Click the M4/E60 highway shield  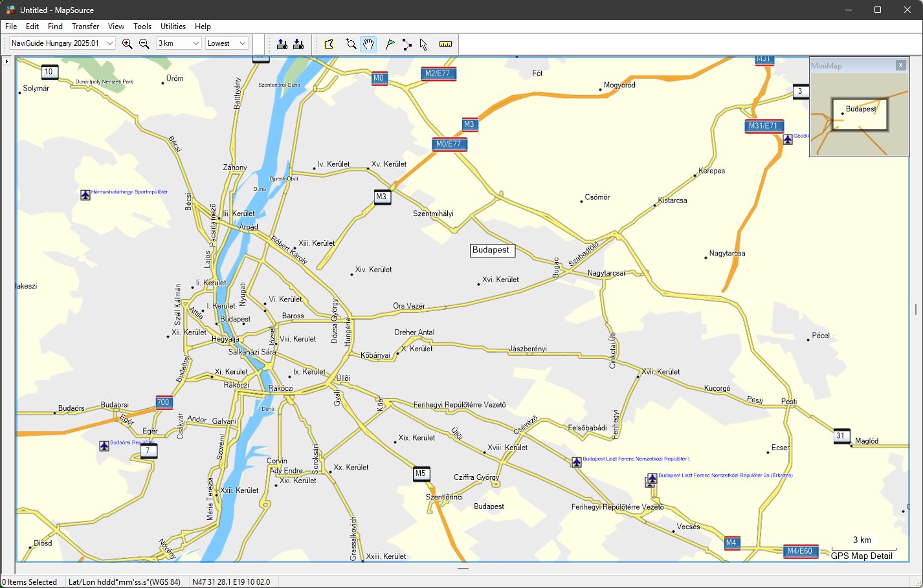pos(800,552)
